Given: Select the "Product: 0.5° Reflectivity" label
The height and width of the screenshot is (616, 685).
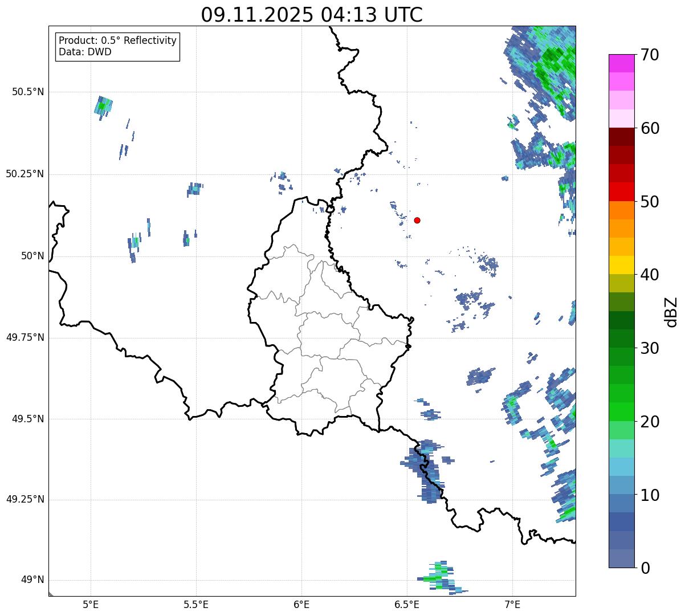Looking at the screenshot, I should pos(117,41).
